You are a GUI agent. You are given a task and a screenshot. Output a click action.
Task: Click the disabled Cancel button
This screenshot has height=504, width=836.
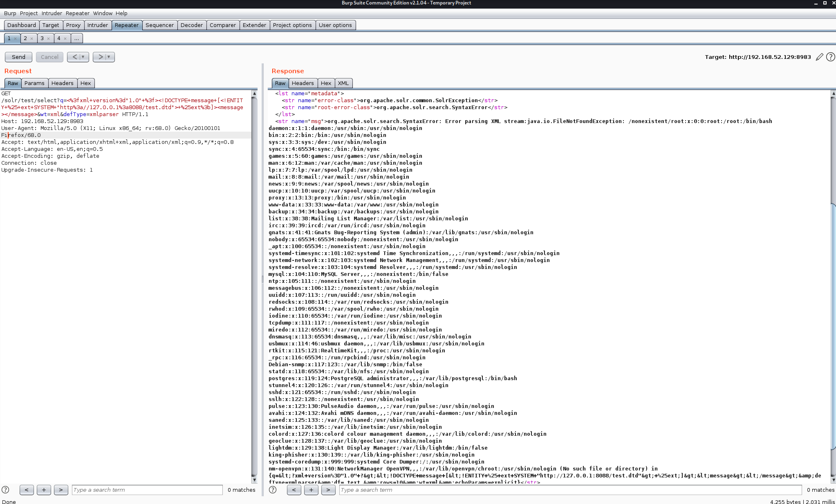(x=49, y=57)
